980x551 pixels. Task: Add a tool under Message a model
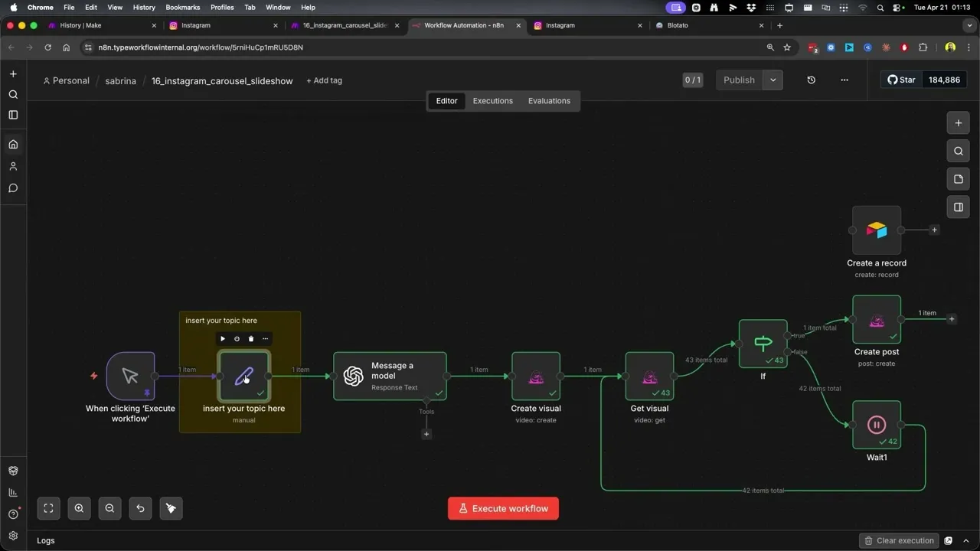(426, 434)
